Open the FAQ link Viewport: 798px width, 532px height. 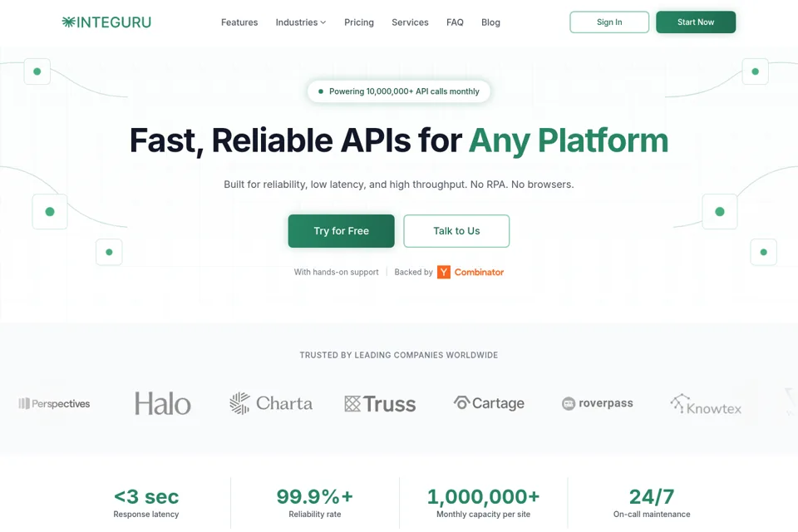455,22
